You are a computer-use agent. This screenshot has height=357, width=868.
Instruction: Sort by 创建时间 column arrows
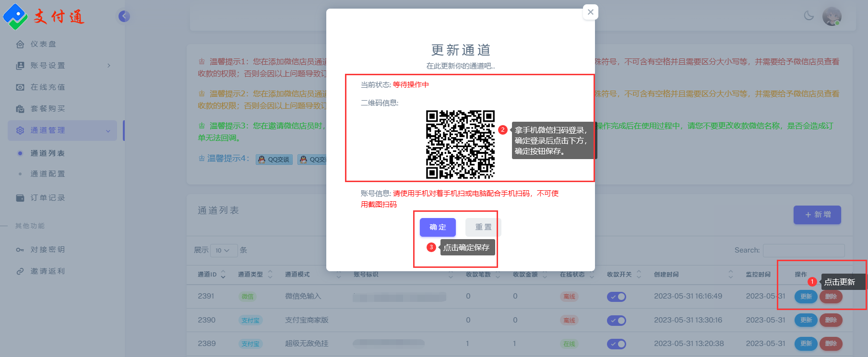tap(730, 275)
